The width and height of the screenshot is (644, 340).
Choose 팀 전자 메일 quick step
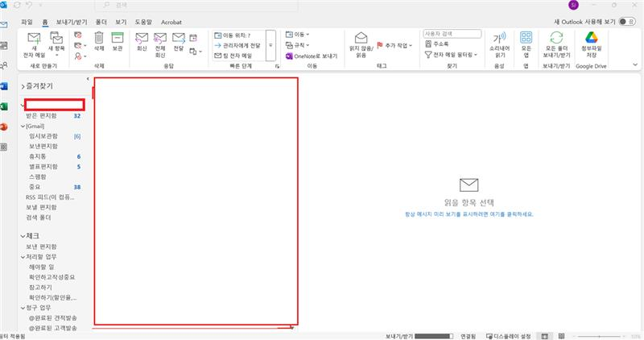[x=233, y=56]
